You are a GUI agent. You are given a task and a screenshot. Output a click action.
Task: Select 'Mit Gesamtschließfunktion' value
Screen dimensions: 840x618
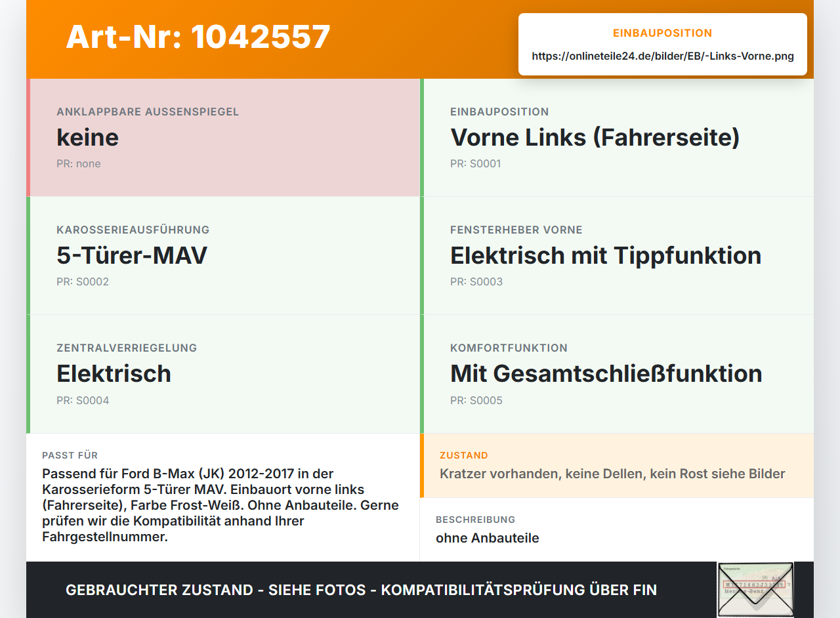click(x=606, y=373)
